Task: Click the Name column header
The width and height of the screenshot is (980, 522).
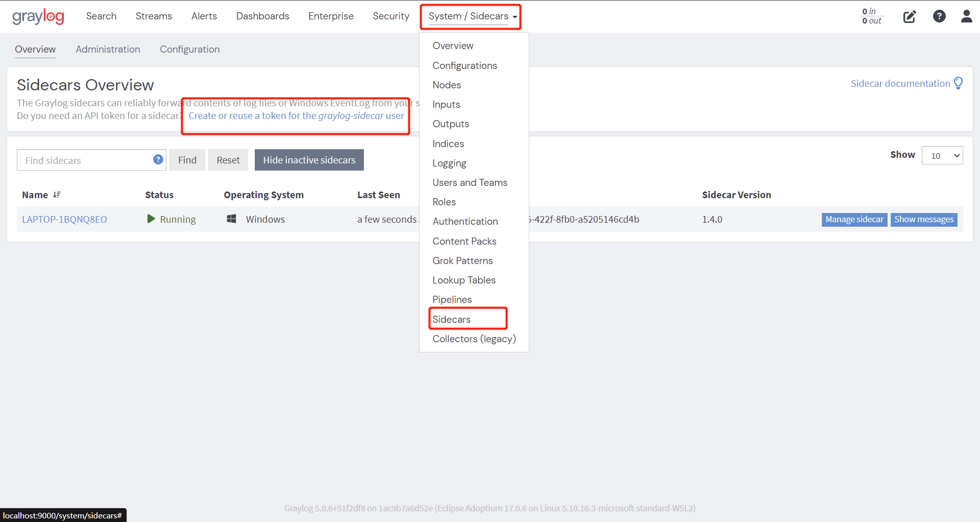Action: [x=35, y=195]
